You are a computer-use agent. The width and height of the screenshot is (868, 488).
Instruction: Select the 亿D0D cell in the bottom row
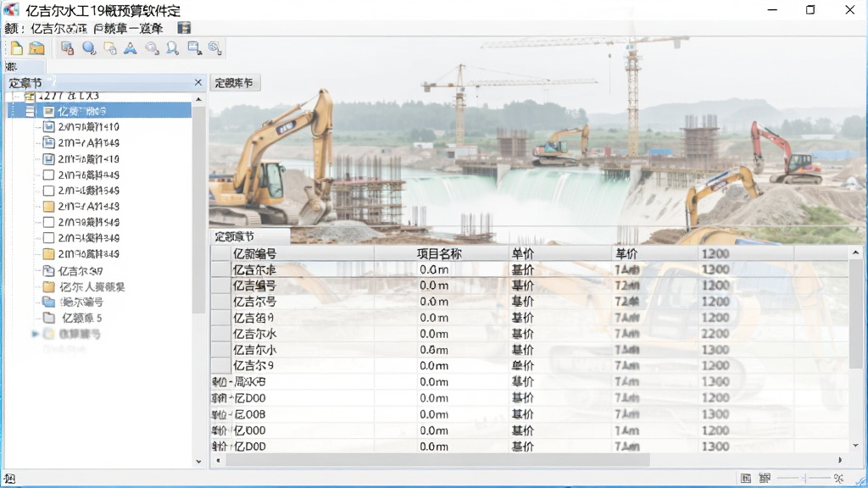[x=250, y=446]
